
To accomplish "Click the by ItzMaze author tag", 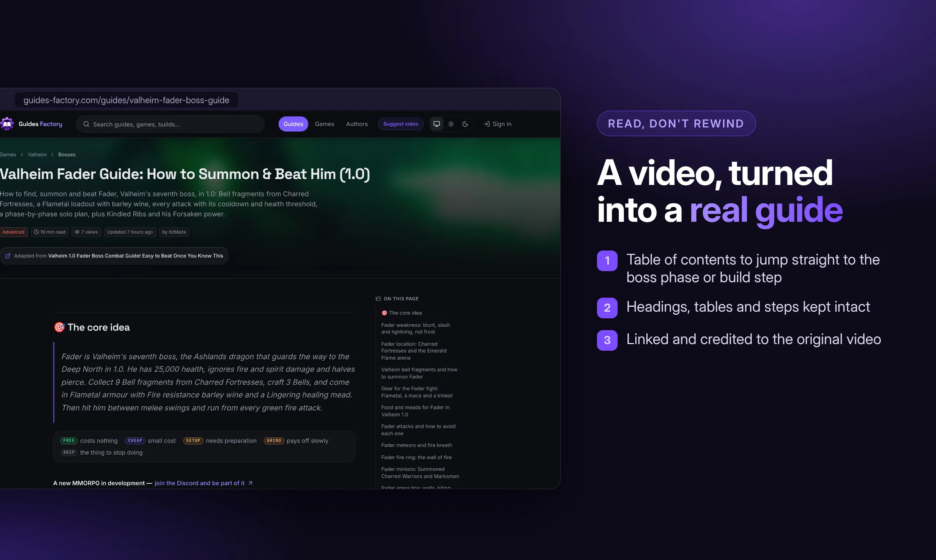I will pyautogui.click(x=174, y=232).
